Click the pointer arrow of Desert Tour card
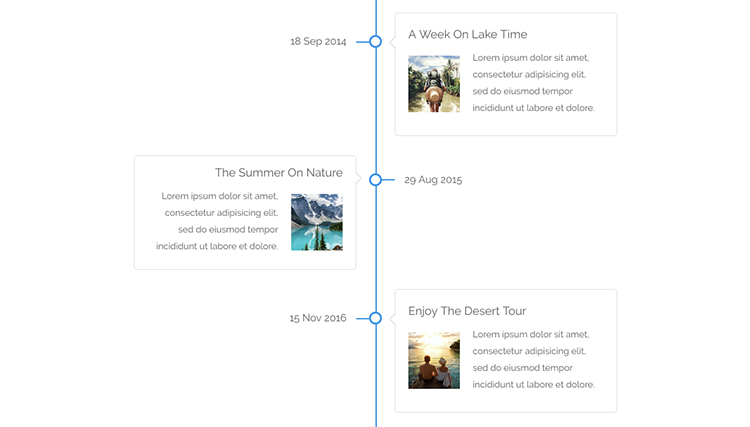 [x=392, y=318]
